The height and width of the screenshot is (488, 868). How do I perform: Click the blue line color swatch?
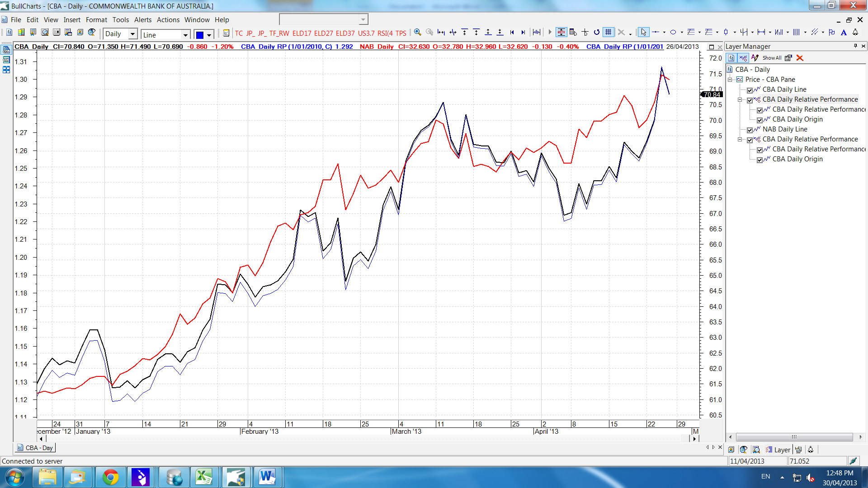[x=199, y=35]
